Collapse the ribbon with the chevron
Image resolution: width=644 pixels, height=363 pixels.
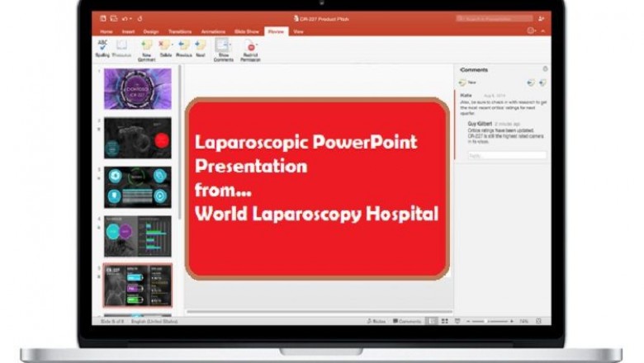point(543,31)
